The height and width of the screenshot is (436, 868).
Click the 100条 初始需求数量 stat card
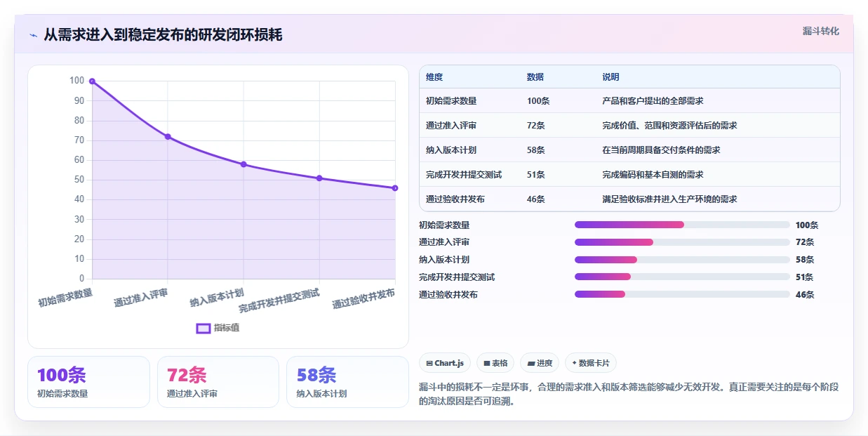tap(88, 382)
